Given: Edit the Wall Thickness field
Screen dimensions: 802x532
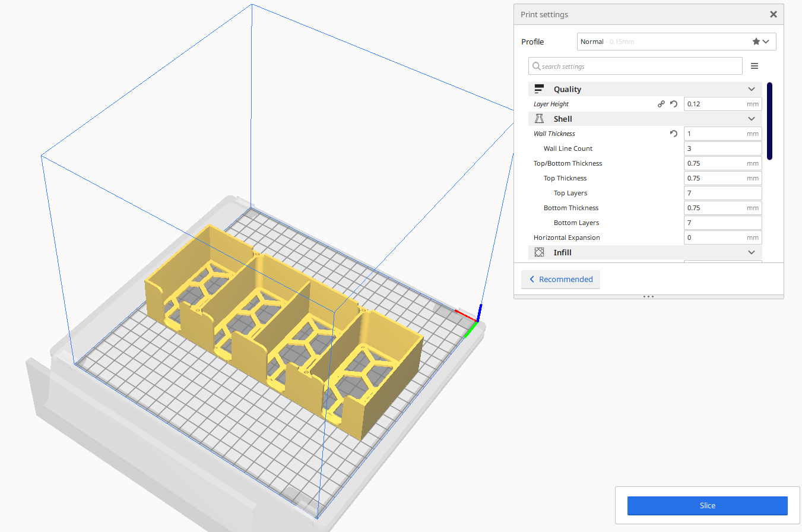Looking at the screenshot, I should click(x=722, y=134).
